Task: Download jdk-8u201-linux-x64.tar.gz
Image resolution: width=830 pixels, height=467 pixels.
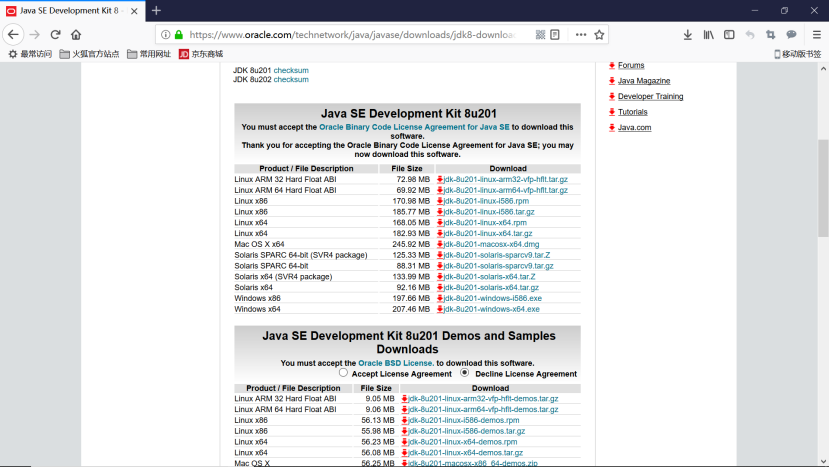Action: click(488, 234)
